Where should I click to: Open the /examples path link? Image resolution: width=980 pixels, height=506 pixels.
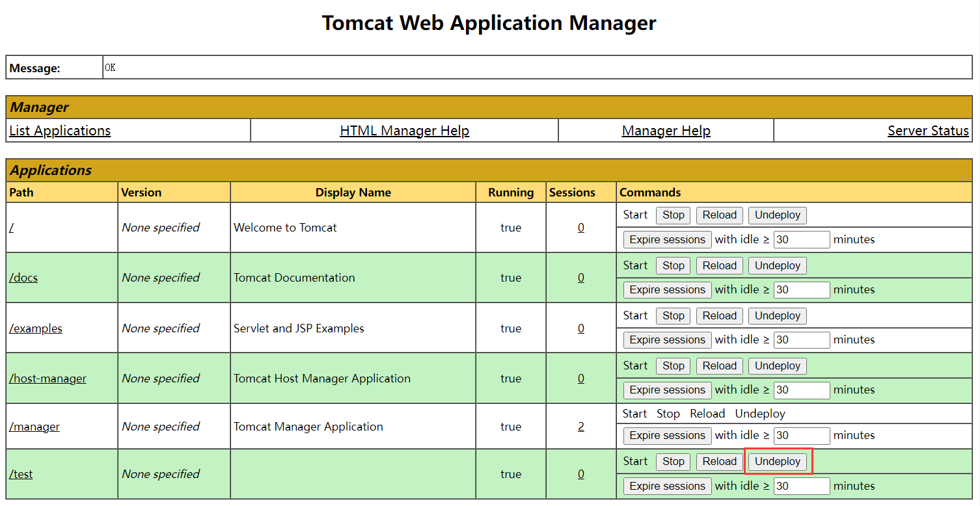(x=36, y=328)
